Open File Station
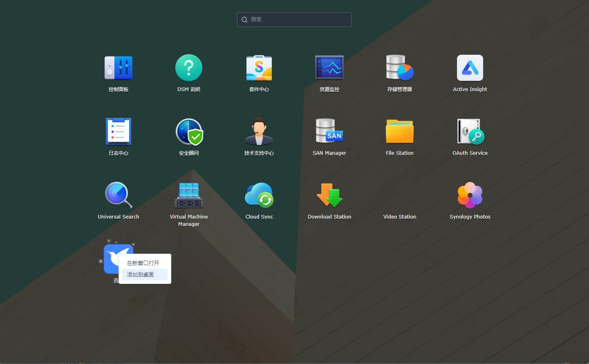The width and height of the screenshot is (589, 364). coord(399,131)
